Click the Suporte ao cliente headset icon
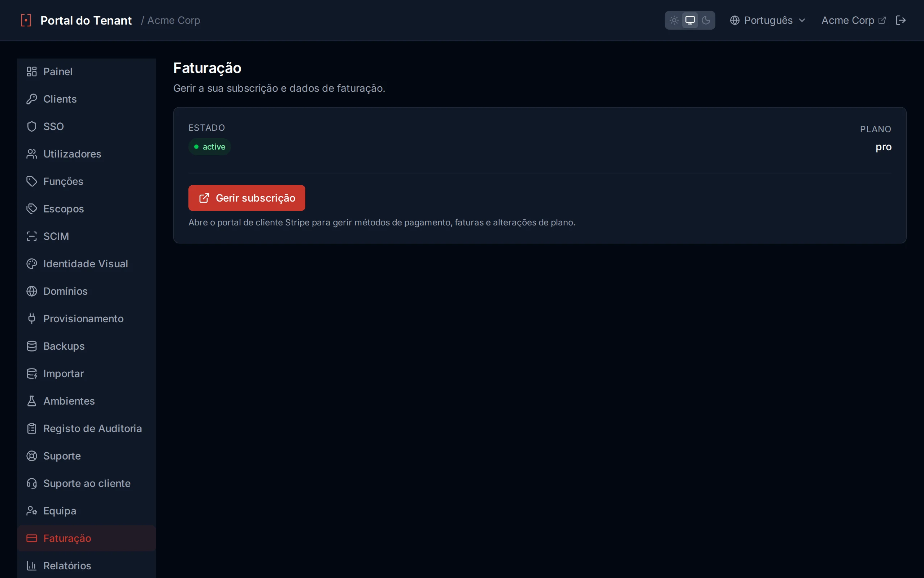Viewport: 924px width, 578px height. [x=32, y=484]
